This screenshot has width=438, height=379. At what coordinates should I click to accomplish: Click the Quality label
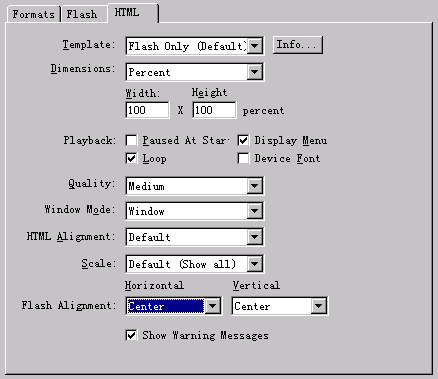click(x=92, y=184)
